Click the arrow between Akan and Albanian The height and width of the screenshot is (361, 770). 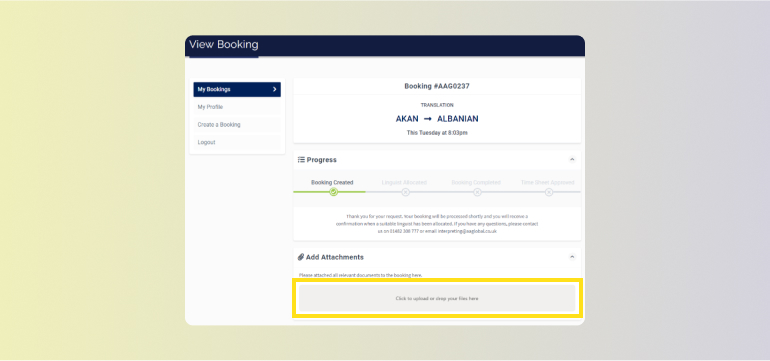(427, 119)
